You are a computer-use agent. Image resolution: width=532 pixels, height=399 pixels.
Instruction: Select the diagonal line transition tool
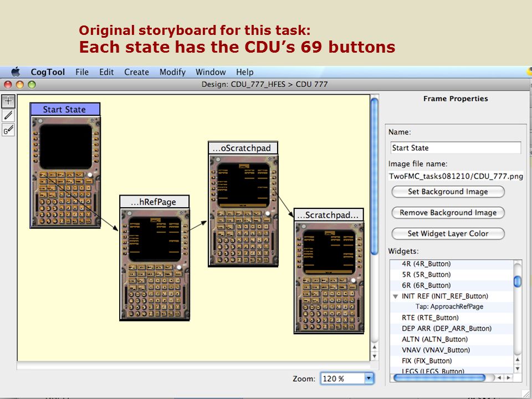(x=8, y=115)
